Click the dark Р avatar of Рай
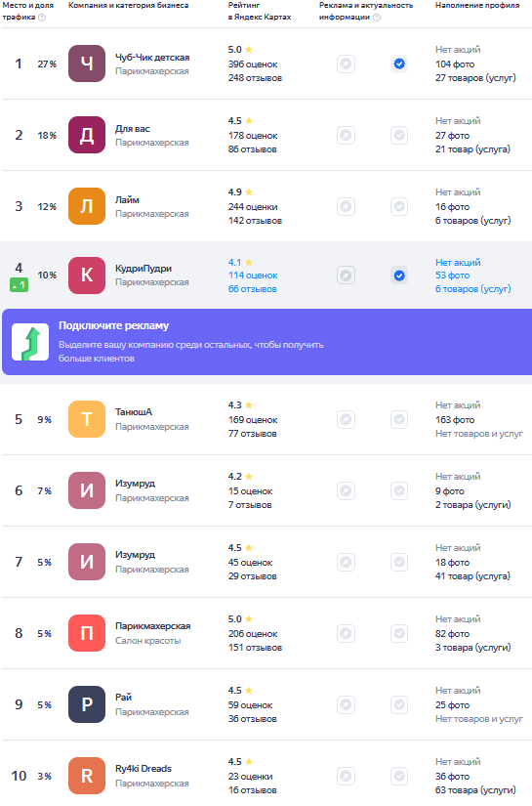Image resolution: width=532 pixels, height=806 pixels. pos(87,704)
